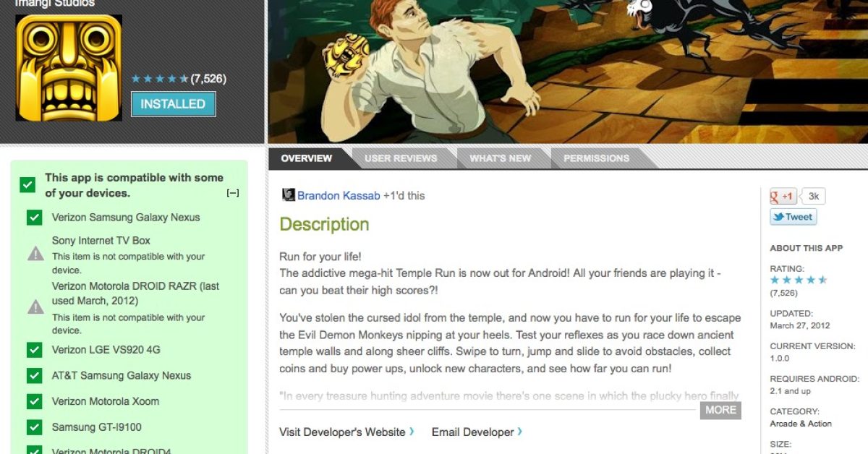The image size is (868, 454).
Task: Click the star rating beside INSTALLED button
Action: tap(160, 79)
